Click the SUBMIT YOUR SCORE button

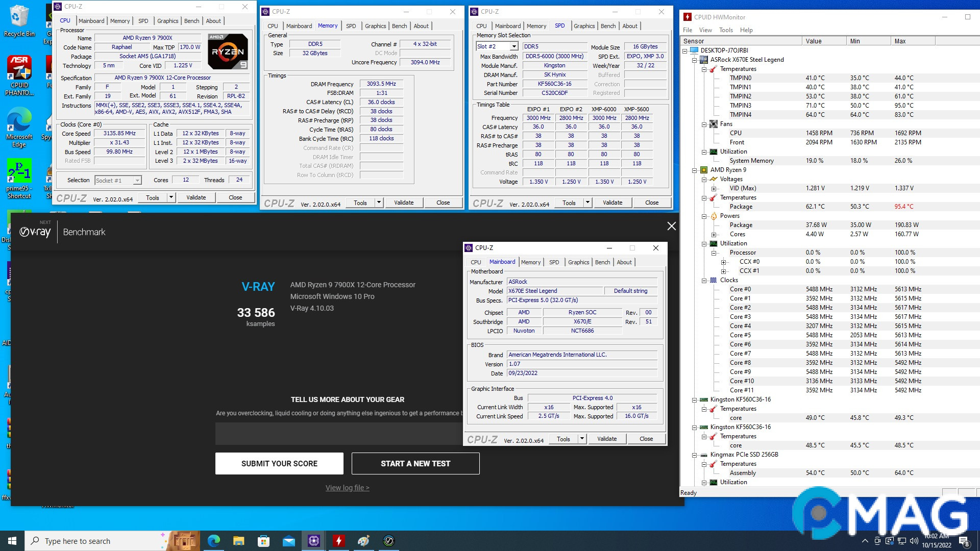pyautogui.click(x=279, y=463)
